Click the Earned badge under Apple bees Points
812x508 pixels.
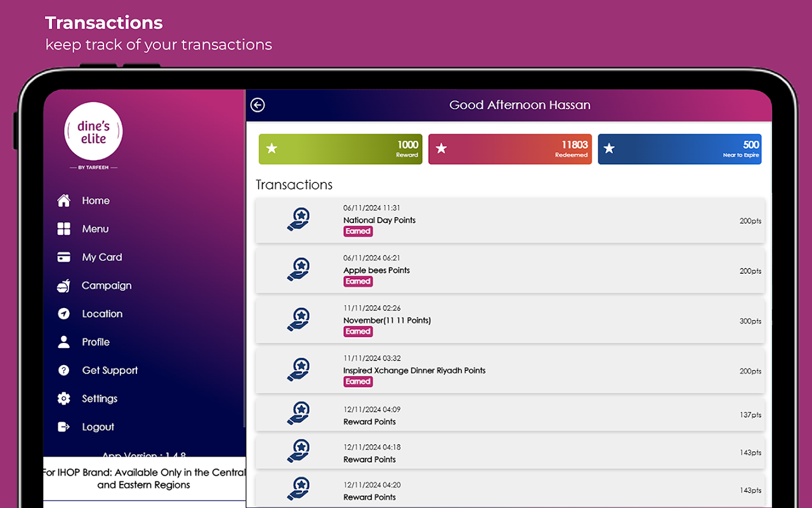(358, 281)
